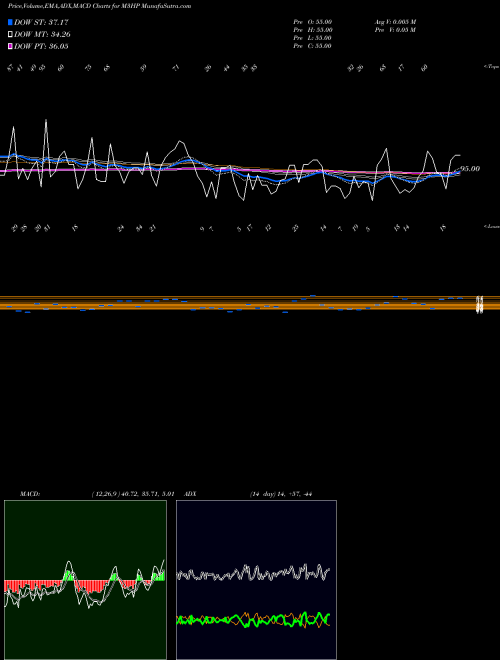500x660 pixels.
Task: Click the 'ADX' panel heading
Action: pyautogui.click(x=190, y=494)
